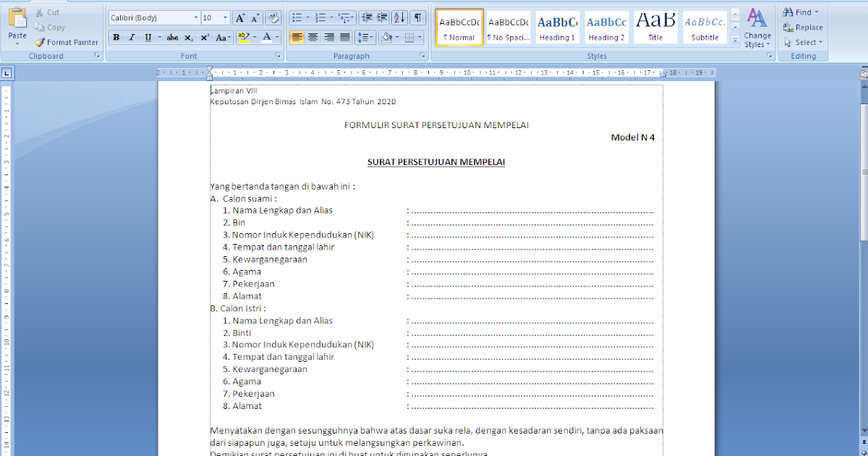Click the View Ruler toggle above scrollbar
Screen dimensions: 868x456
[x=864, y=73]
